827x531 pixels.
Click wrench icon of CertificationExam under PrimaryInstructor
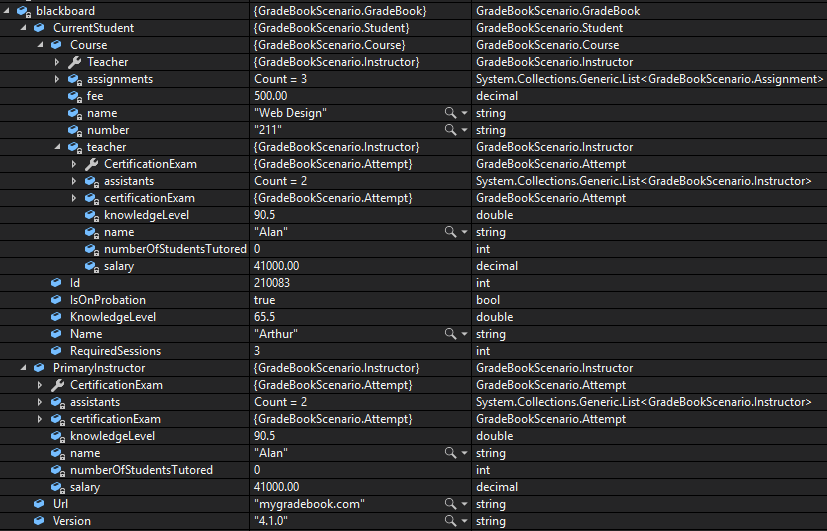click(x=57, y=385)
